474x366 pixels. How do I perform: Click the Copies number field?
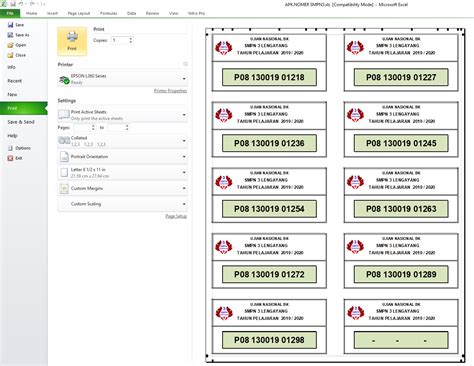pyautogui.click(x=119, y=40)
